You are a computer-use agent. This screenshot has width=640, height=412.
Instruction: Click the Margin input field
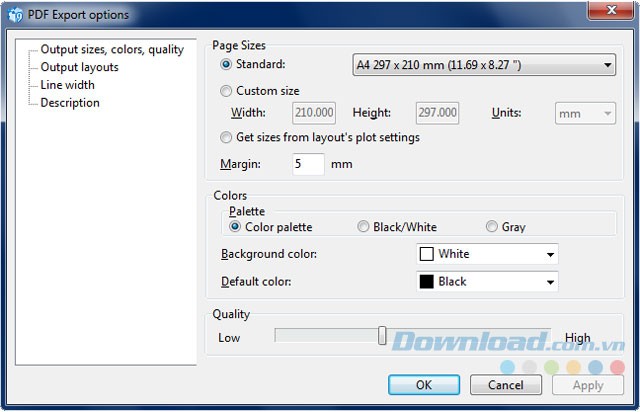(308, 164)
